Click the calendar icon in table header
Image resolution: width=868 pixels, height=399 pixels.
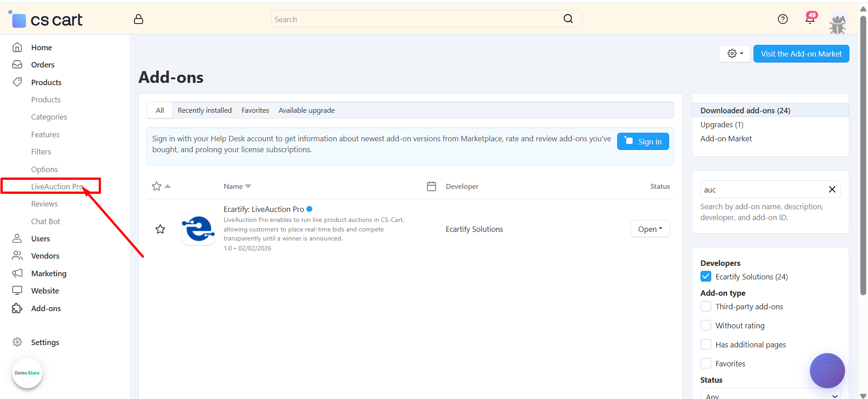pos(432,186)
